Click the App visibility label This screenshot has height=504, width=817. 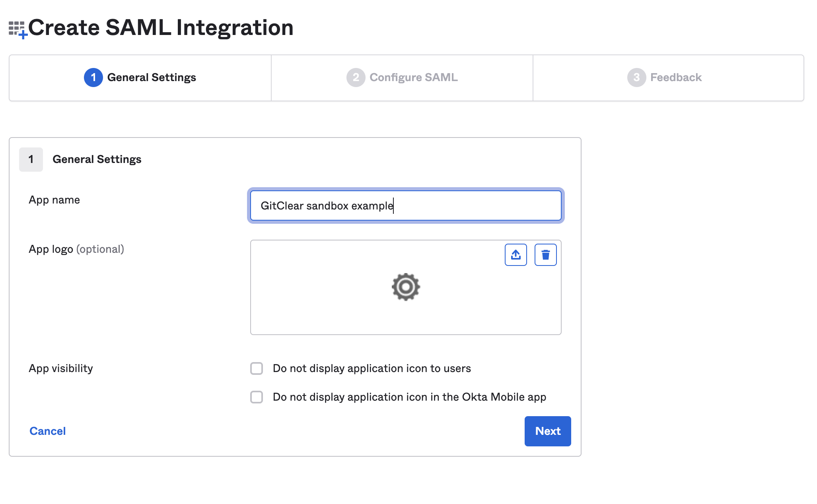coord(61,368)
